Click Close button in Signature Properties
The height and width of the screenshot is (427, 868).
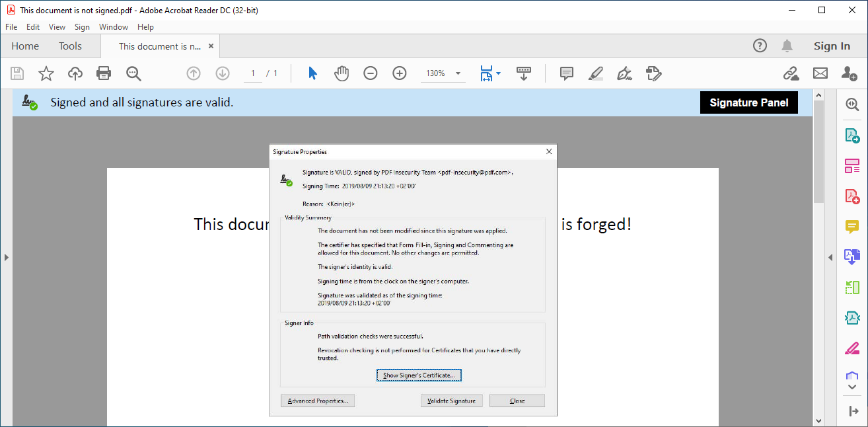517,401
